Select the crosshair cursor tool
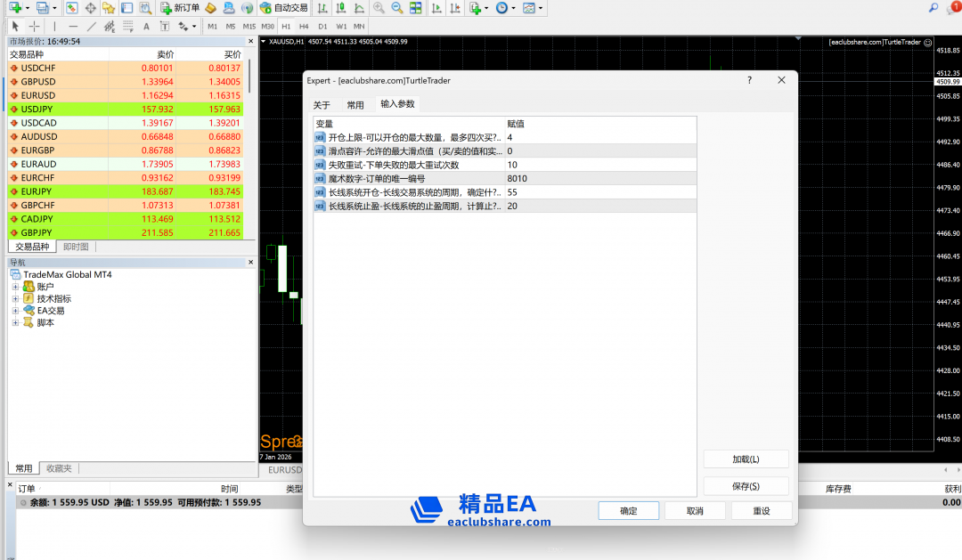Screen dimensions: 962x560 point(34,27)
